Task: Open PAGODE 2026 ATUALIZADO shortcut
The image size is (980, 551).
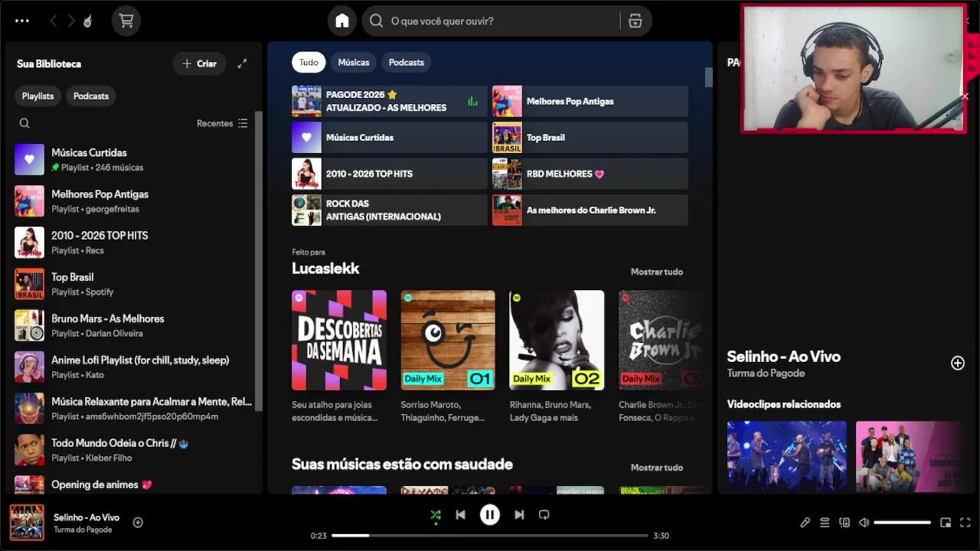Action: (x=389, y=101)
